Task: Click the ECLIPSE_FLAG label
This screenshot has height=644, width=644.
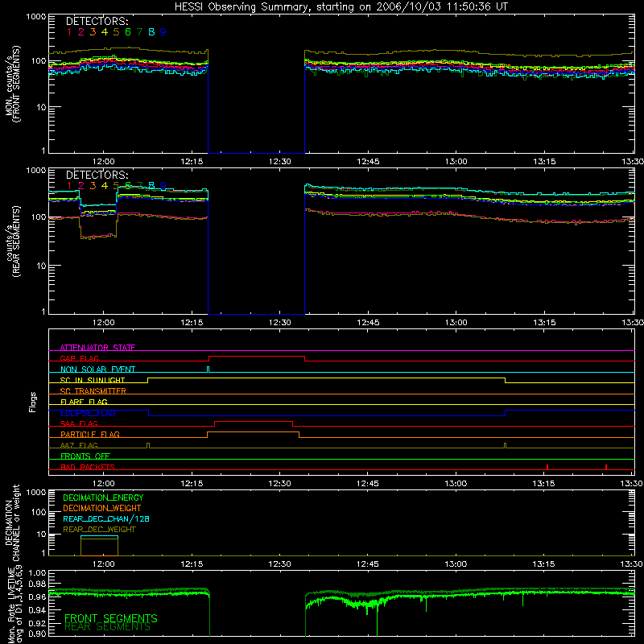Action: pyautogui.click(x=88, y=413)
